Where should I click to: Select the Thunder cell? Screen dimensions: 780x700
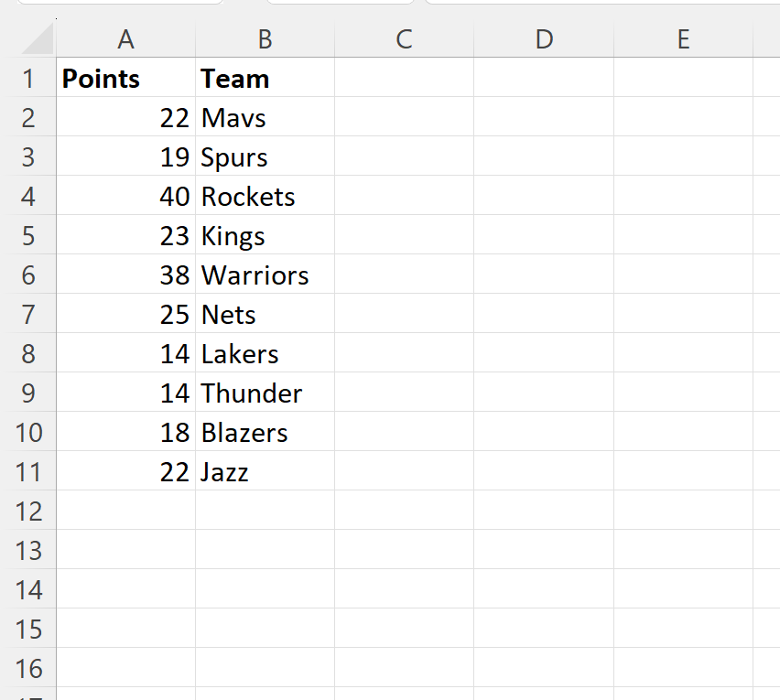pyautogui.click(x=265, y=393)
